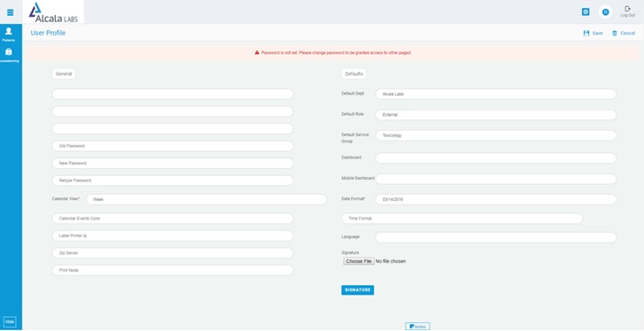Select the General section tab

64,73
